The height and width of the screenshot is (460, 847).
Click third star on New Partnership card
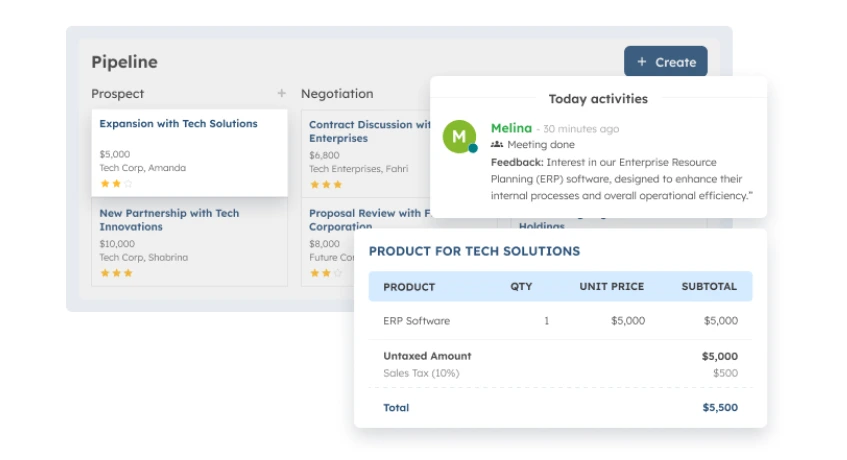point(128,273)
